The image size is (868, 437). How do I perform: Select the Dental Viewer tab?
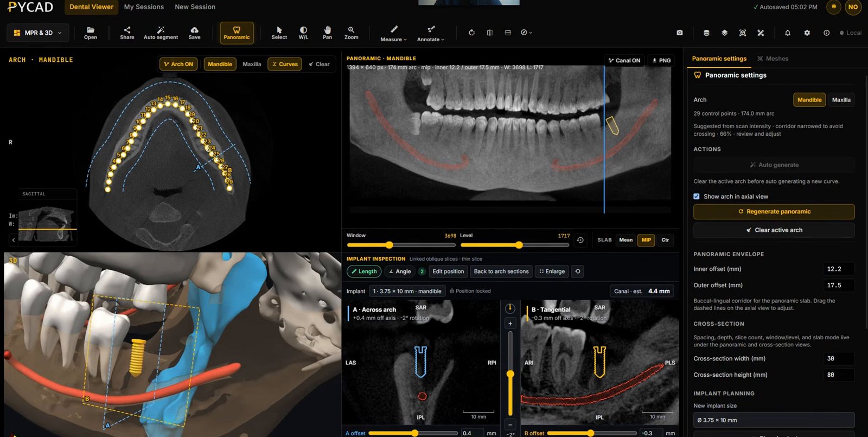(91, 7)
